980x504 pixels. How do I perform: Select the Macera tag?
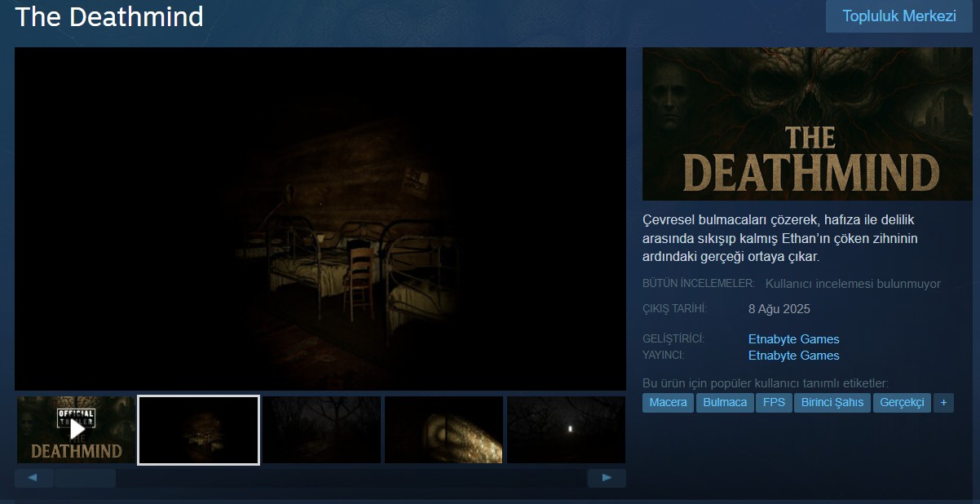click(x=668, y=403)
